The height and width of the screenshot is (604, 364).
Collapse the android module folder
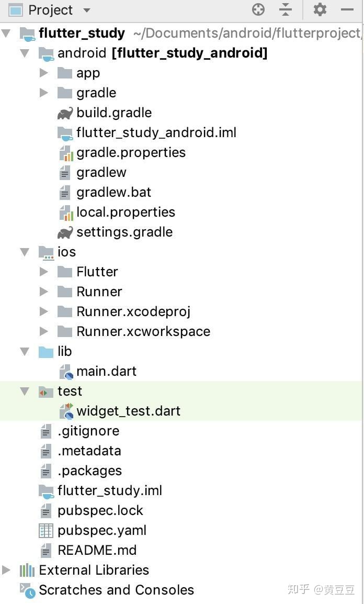(x=25, y=53)
